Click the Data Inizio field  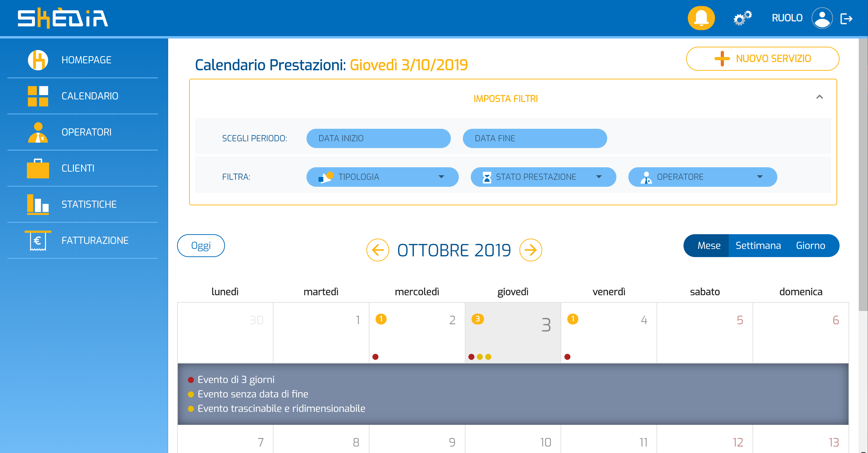[x=378, y=138]
